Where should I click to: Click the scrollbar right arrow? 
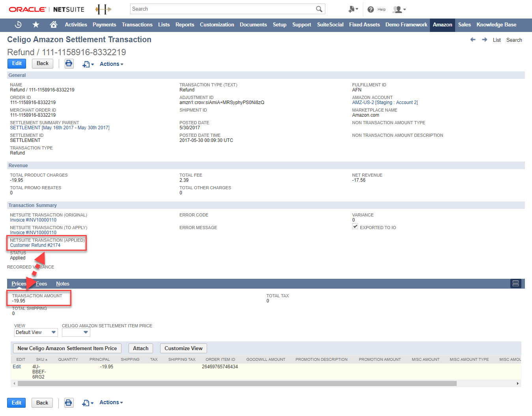pyautogui.click(x=517, y=383)
